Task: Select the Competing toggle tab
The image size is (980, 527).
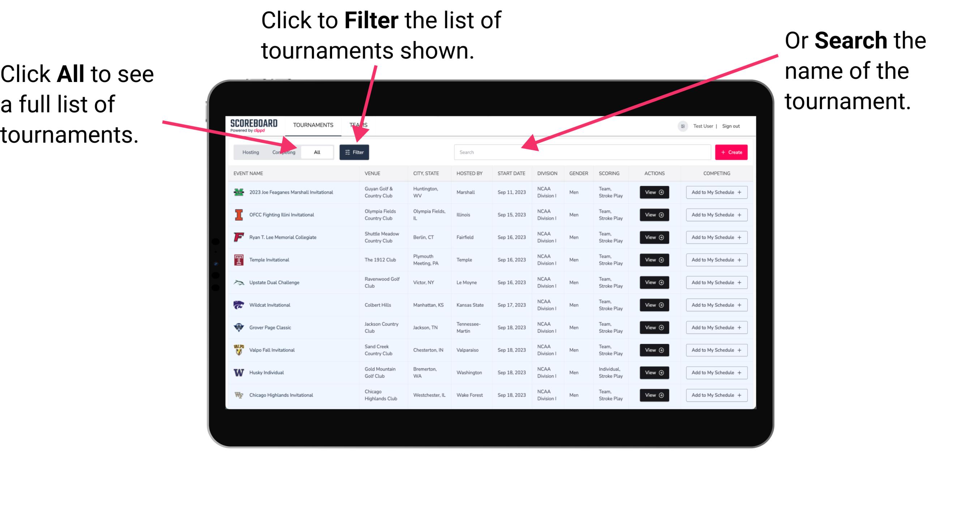Action: [x=284, y=152]
